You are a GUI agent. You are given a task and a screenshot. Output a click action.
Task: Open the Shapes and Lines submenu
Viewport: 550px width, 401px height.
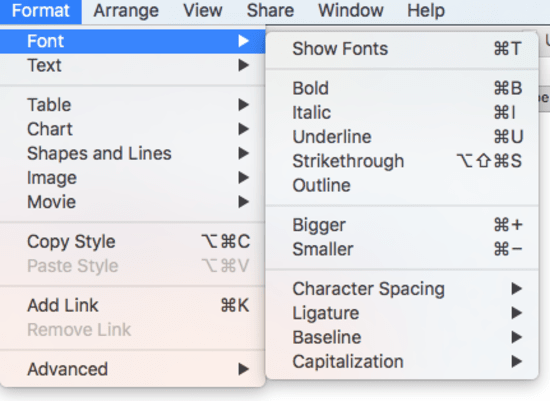[133, 153]
